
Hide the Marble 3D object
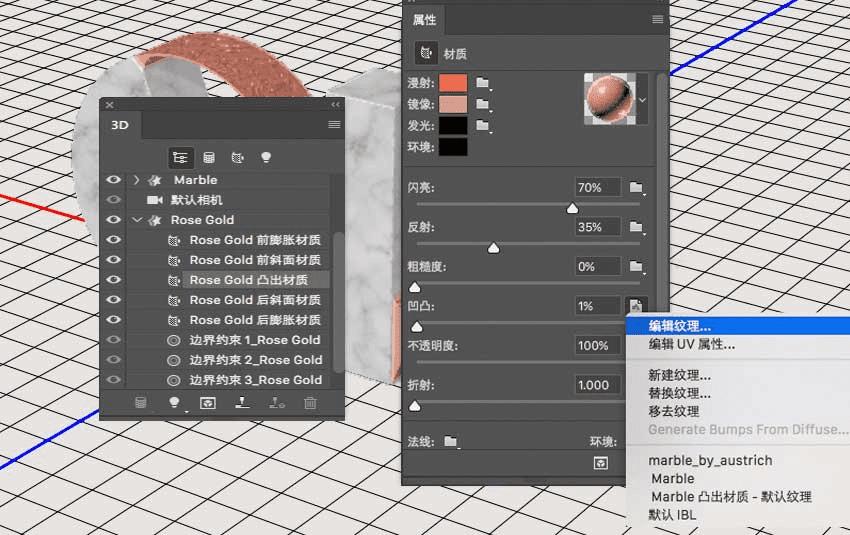113,180
